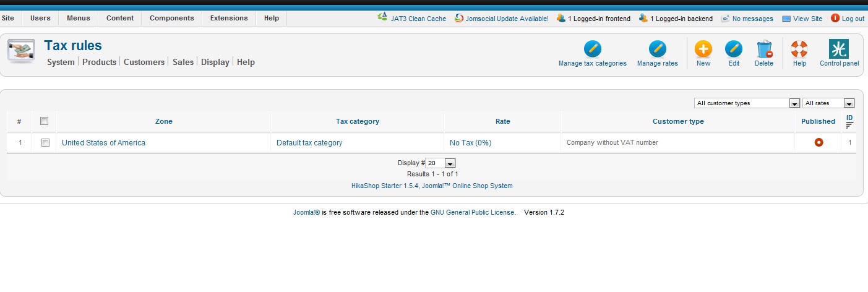Open the United States of America zone link
868x292 pixels.
(103, 143)
